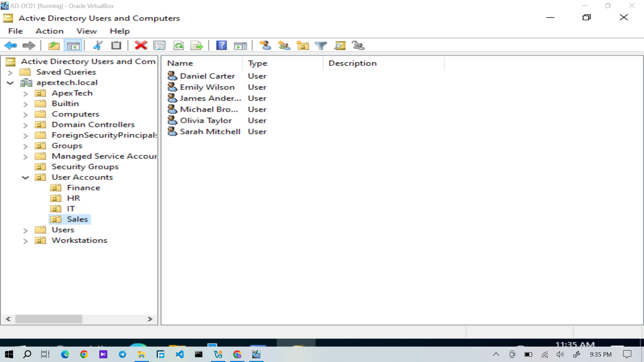Expand the Computers container
Screen dimensions: 644x362
(25, 115)
